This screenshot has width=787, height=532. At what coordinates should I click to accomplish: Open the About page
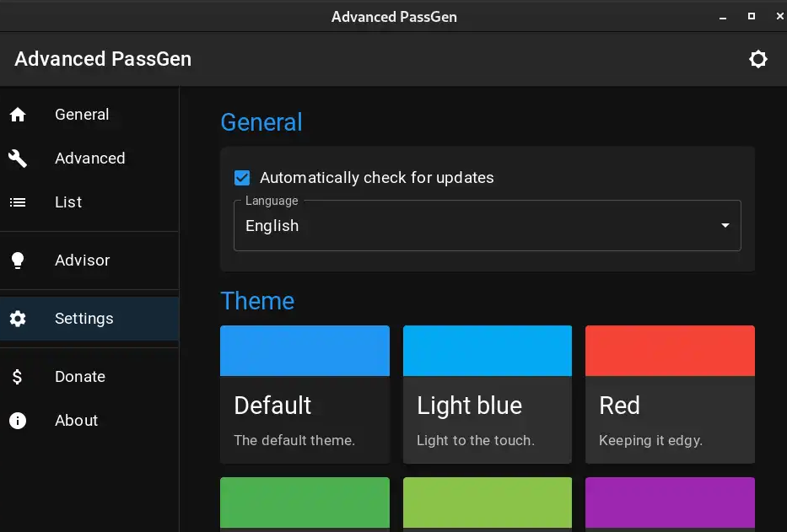(x=89, y=421)
